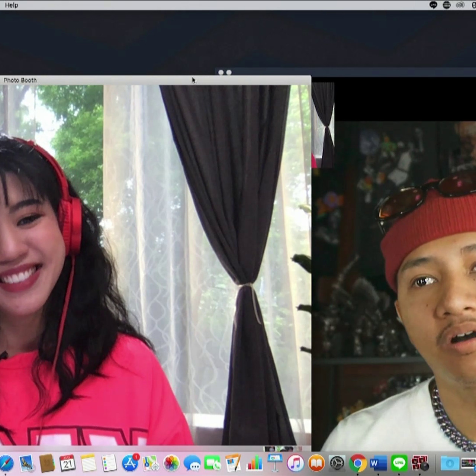Open the Downloads folder in the dock

[x=449, y=463]
